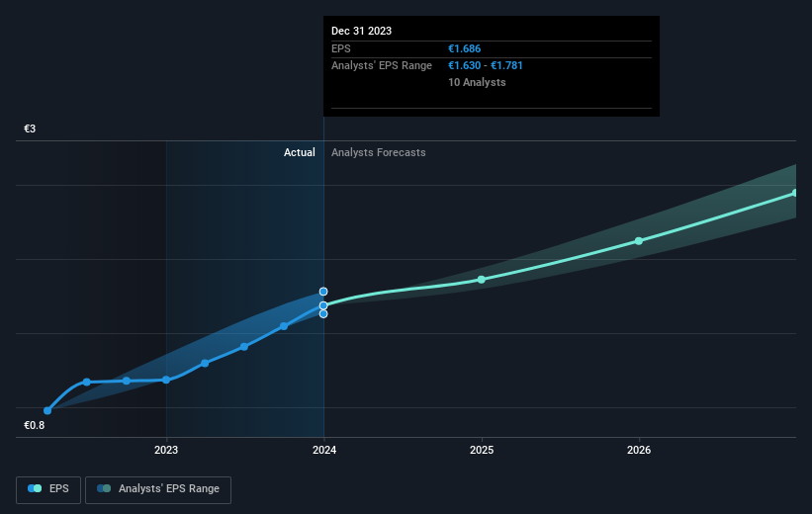The height and width of the screenshot is (514, 812).
Task: Click the EPS value €1.686 in the tooltip
Action: click(465, 48)
